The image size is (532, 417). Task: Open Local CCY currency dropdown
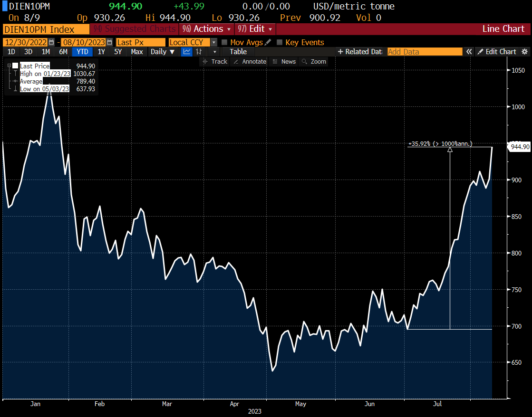click(x=214, y=42)
